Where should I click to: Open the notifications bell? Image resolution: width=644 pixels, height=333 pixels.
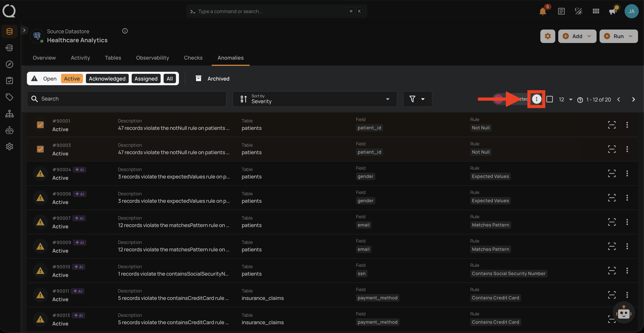543,12
